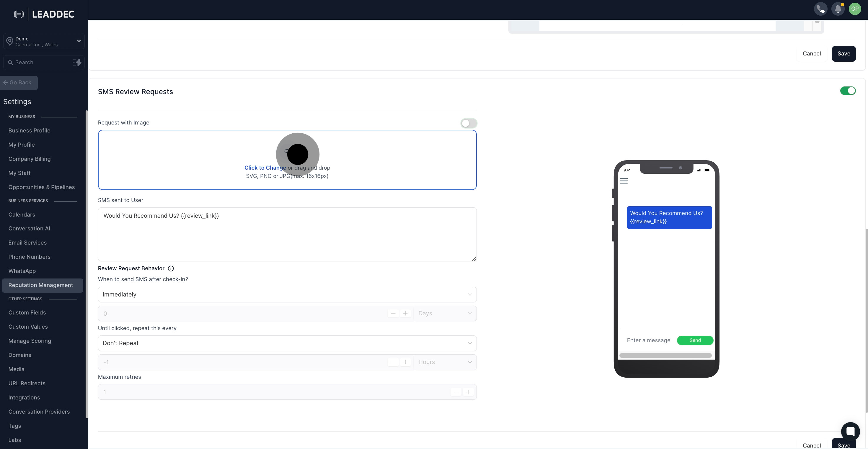
Task: Click the Maximum retries input field
Action: pos(287,392)
